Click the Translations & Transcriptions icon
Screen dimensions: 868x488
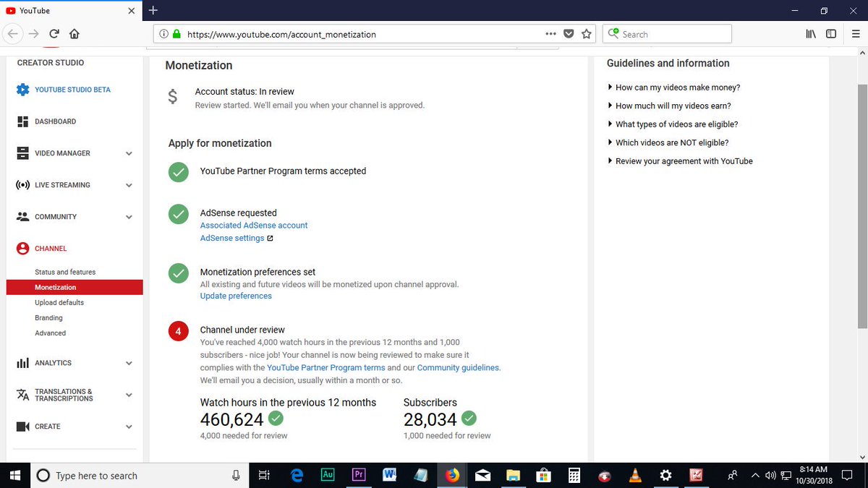[22, 395]
